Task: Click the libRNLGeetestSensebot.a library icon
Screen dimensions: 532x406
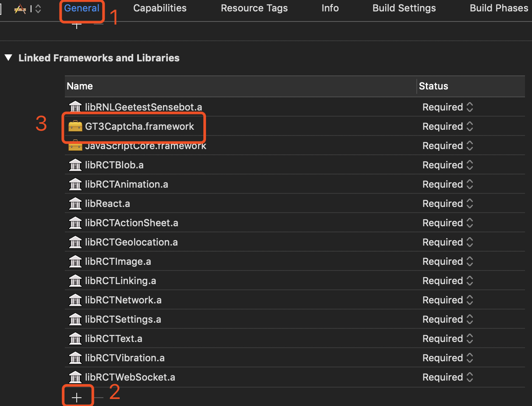Action: coord(75,107)
